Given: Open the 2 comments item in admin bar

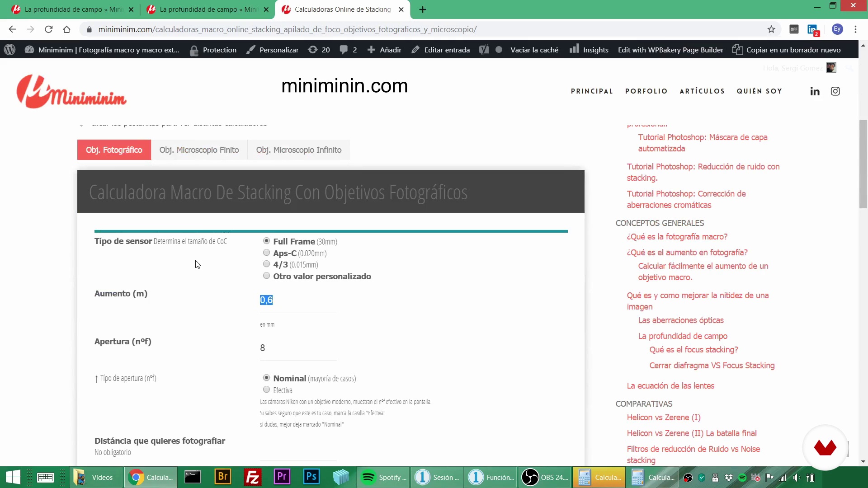Looking at the screenshot, I should pos(349,50).
